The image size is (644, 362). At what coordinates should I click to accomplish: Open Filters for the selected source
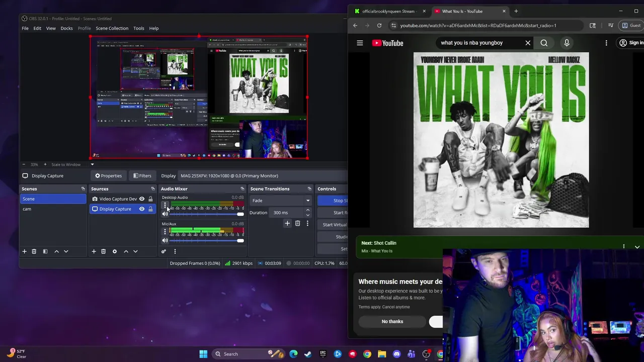141,175
